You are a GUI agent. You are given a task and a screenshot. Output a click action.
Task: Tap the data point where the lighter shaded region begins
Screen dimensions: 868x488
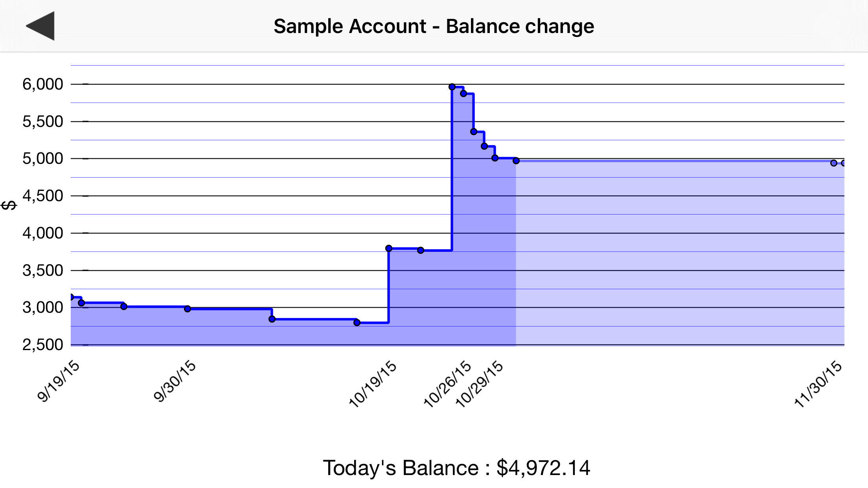coord(516,161)
